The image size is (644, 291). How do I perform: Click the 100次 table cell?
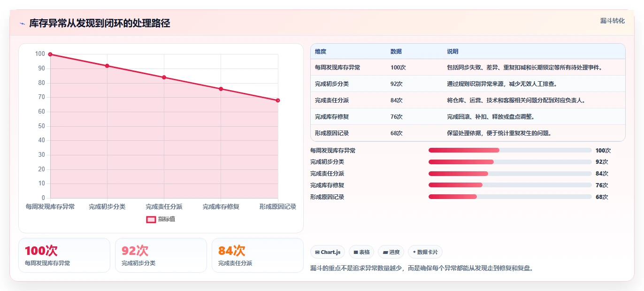tap(414, 67)
